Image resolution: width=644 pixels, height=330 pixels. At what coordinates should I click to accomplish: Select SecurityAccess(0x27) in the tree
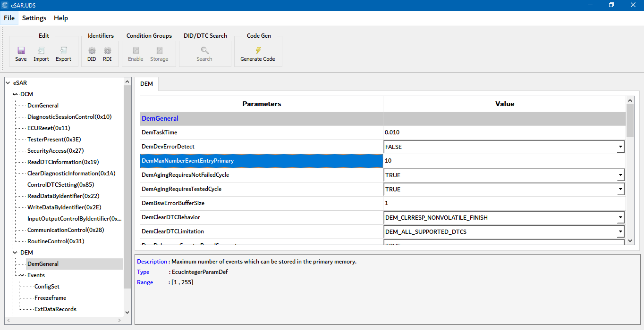tap(55, 151)
